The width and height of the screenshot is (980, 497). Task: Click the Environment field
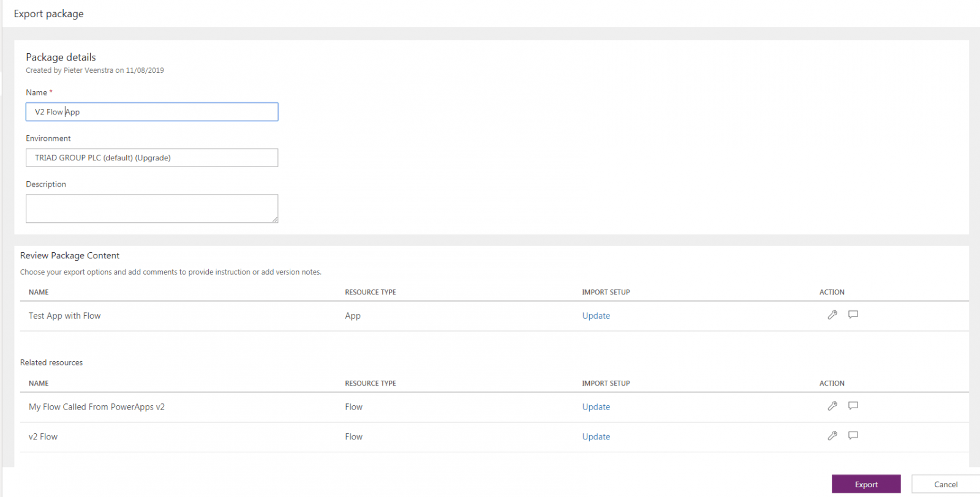152,158
